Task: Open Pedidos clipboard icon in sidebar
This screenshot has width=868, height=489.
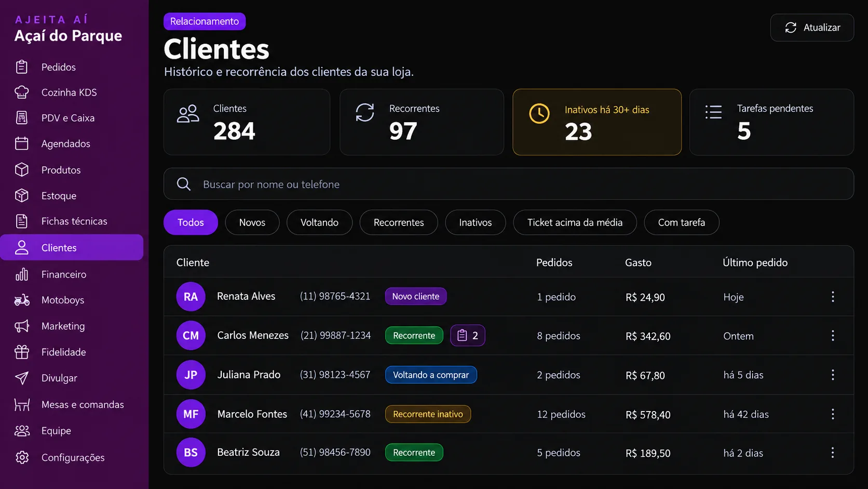Action: point(22,67)
